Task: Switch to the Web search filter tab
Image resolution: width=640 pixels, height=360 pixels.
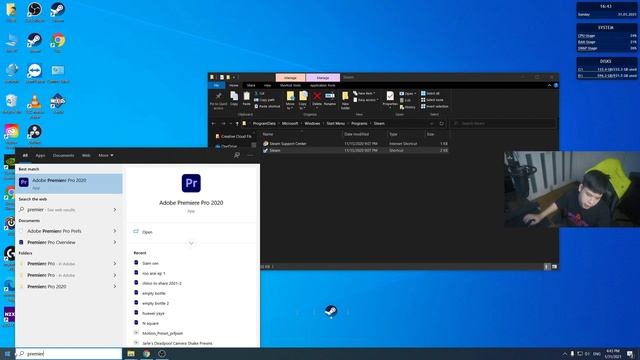Action: (x=86, y=156)
